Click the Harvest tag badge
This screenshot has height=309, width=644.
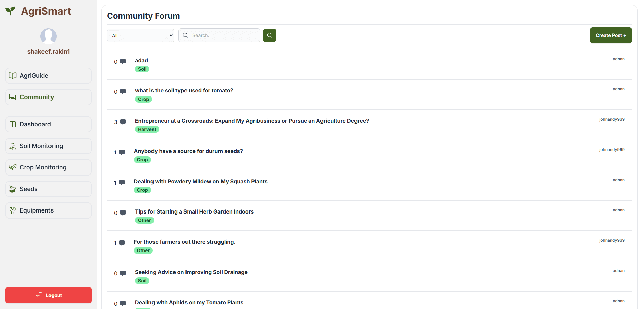(147, 130)
